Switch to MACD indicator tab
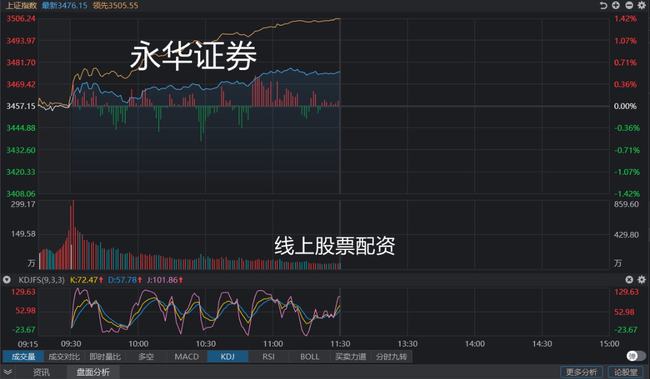Image resolution: width=650 pixels, height=379 pixels. pyautogui.click(x=187, y=357)
